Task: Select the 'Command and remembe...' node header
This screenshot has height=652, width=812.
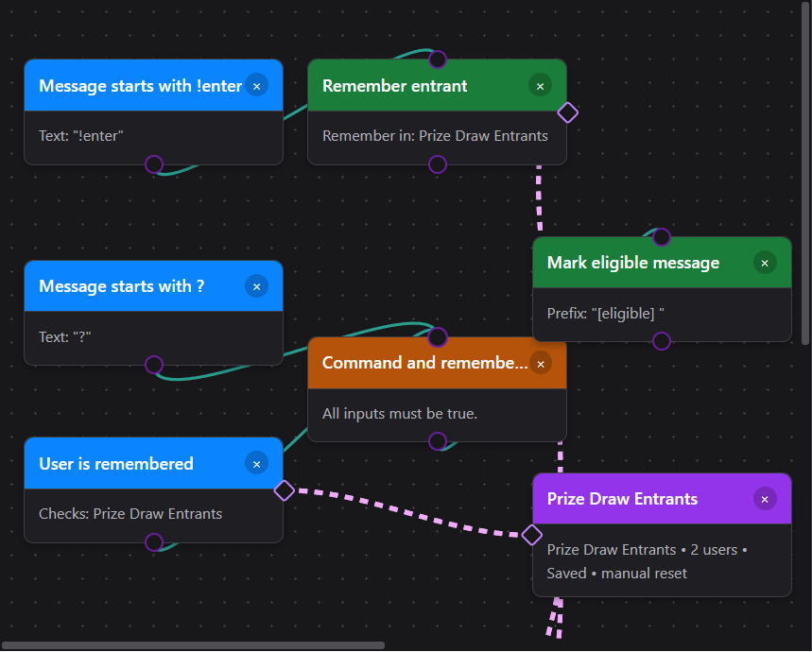Action: [x=437, y=363]
